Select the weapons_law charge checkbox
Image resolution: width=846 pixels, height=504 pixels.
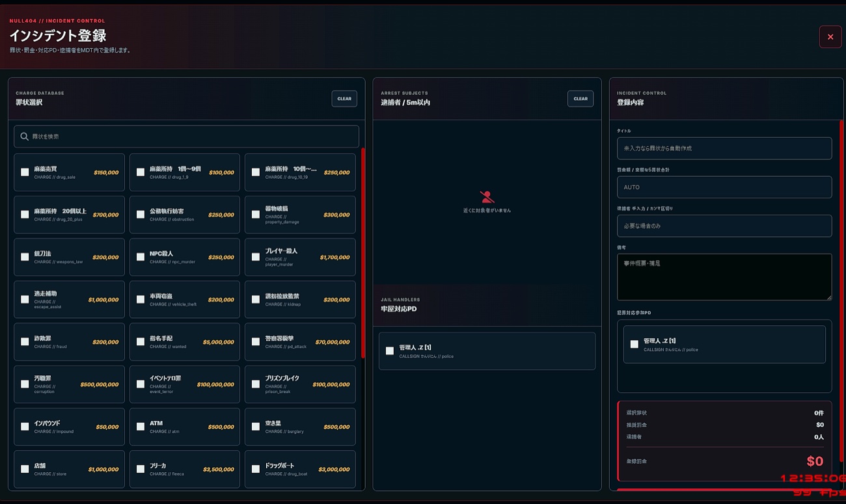(25, 257)
